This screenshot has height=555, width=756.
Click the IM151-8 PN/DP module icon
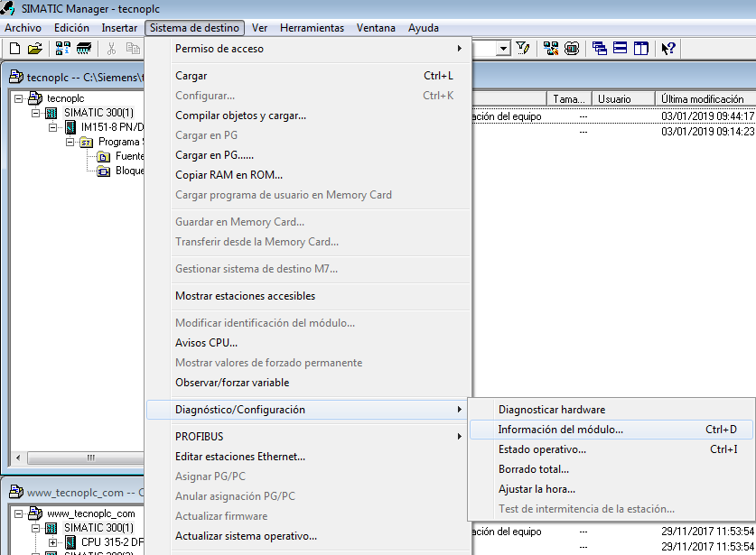(x=70, y=127)
